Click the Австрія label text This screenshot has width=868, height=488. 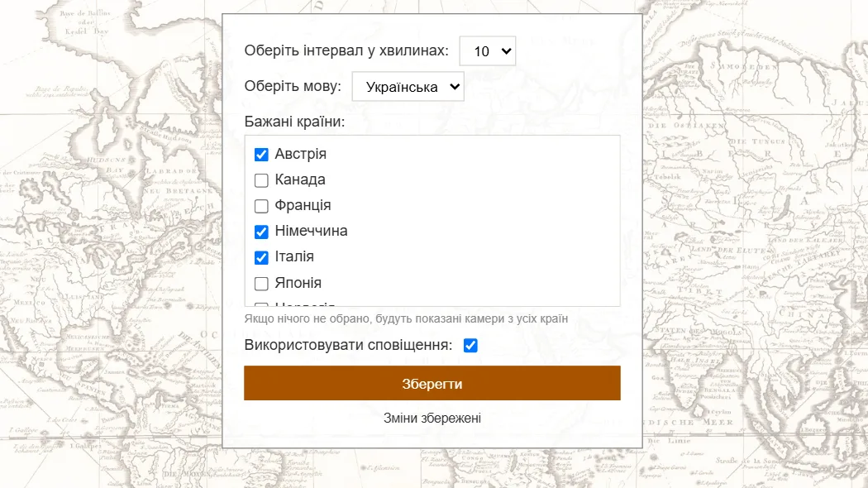(x=301, y=154)
